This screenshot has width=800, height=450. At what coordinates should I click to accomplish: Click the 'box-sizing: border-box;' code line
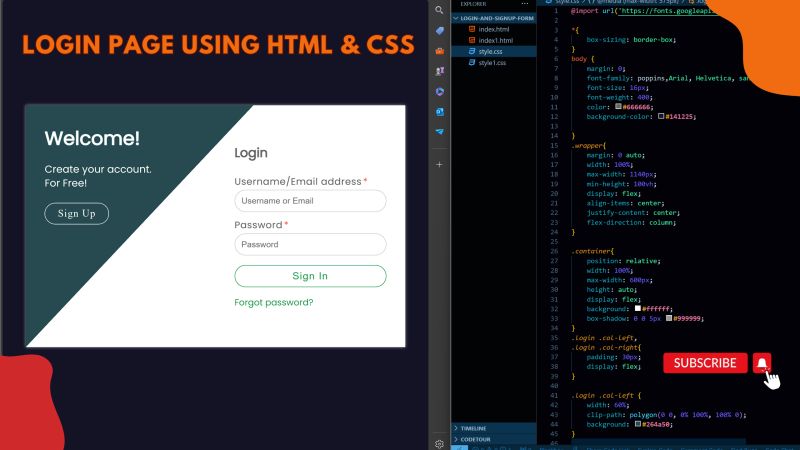[x=631, y=40]
